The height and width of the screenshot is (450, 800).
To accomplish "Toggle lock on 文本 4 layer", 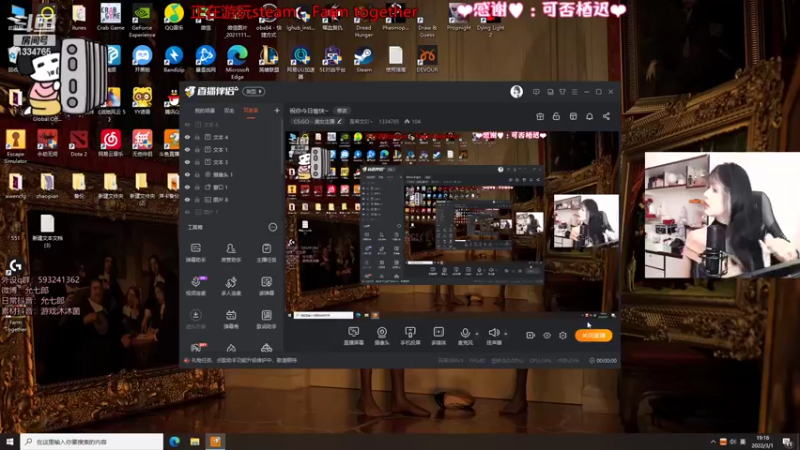I will [x=197, y=137].
